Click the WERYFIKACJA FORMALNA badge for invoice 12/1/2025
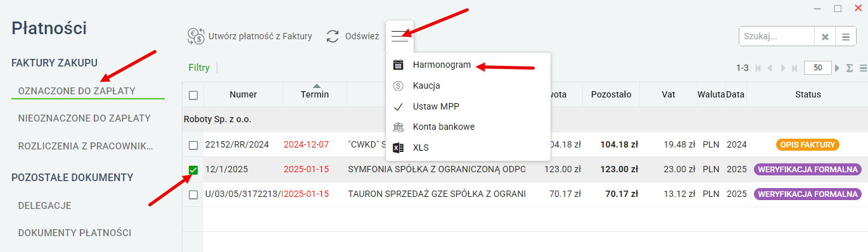Screen dimensions: 868x252 pos(807,170)
